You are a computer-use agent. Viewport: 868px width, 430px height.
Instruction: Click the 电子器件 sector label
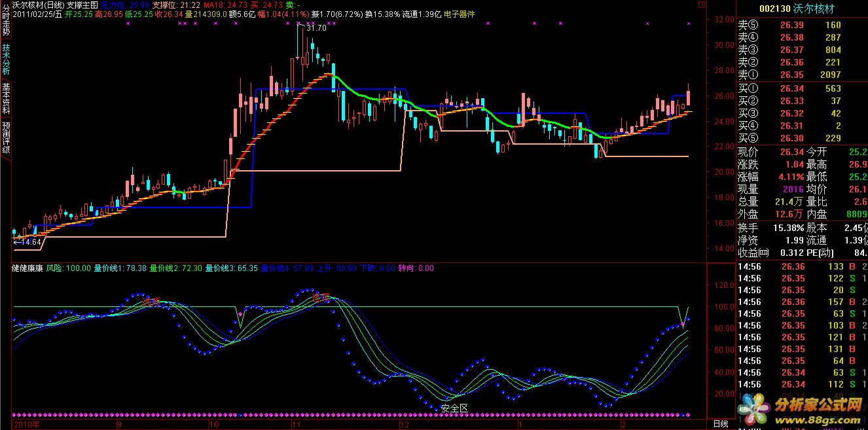(459, 14)
